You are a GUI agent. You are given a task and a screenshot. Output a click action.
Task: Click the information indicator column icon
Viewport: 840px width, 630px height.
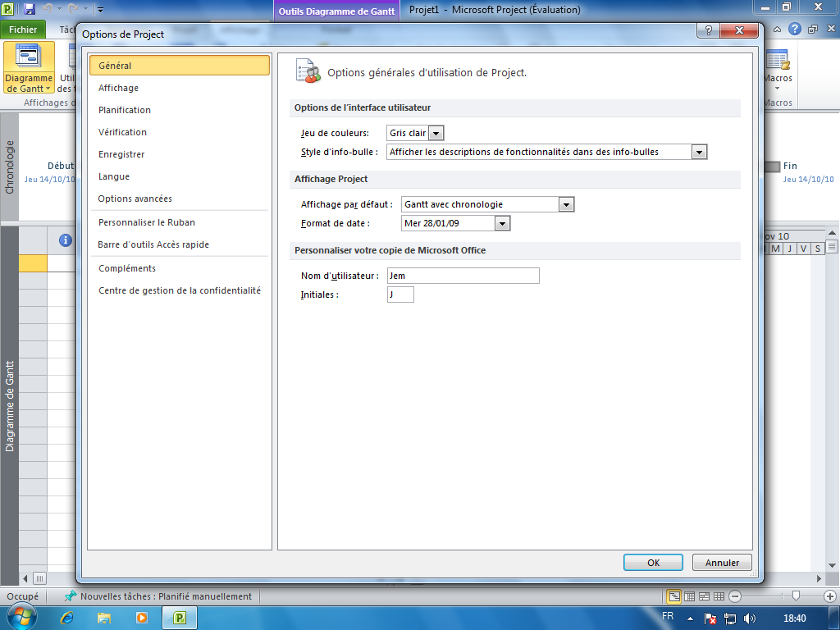point(66,240)
